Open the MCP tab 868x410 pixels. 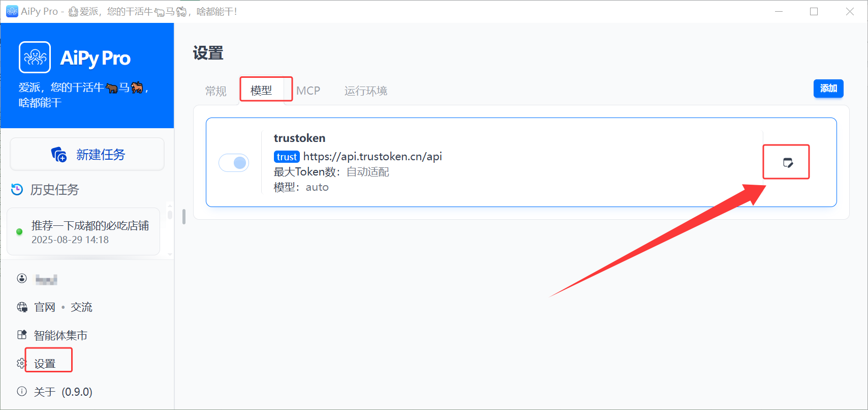pos(308,91)
